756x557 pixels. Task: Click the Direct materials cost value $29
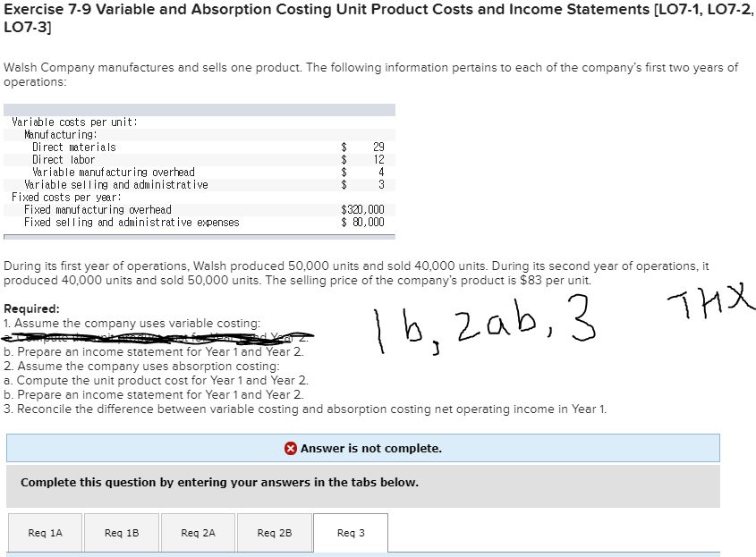pos(377,147)
